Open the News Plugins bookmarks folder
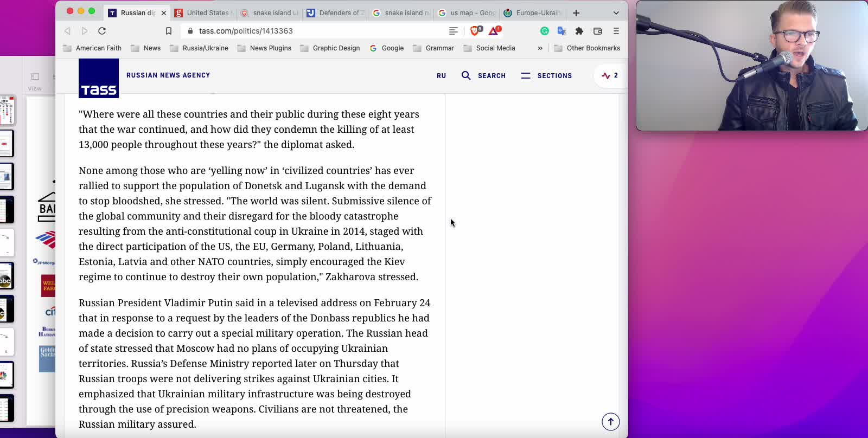868x438 pixels. tap(264, 48)
